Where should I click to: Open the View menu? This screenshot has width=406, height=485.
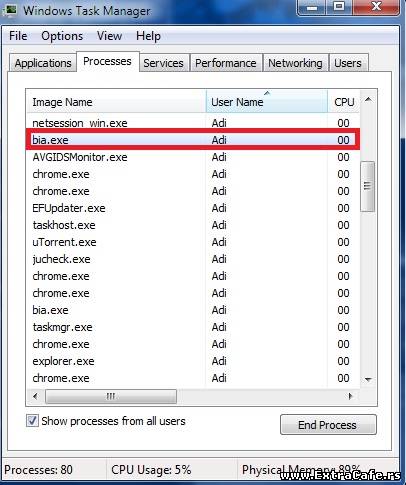pos(109,36)
